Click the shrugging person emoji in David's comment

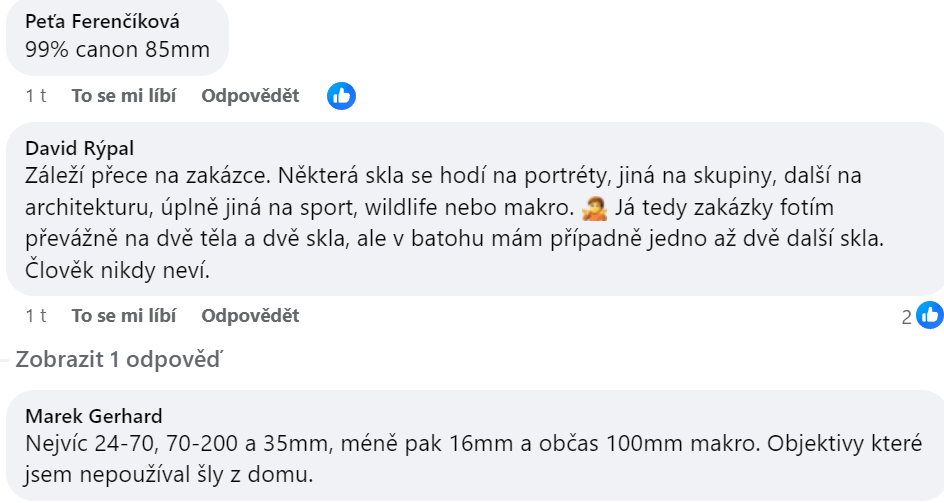point(594,208)
